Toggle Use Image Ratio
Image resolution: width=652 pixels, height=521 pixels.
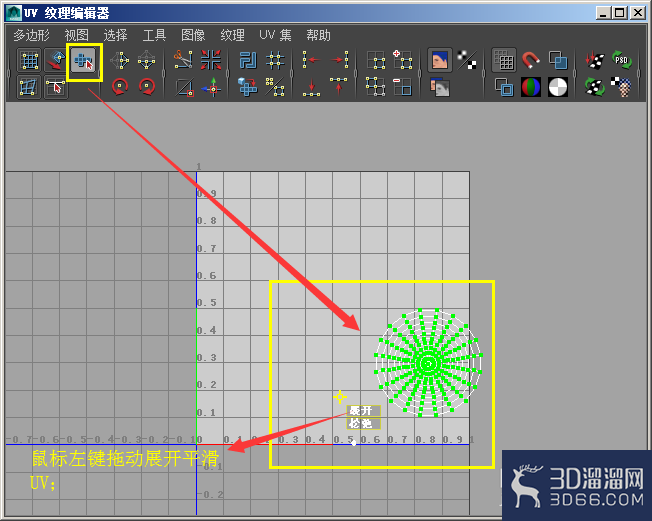click(x=622, y=87)
